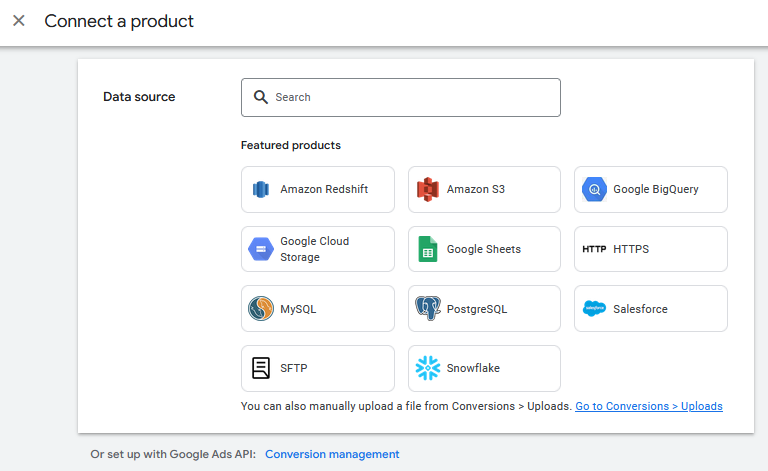Image resolution: width=768 pixels, height=471 pixels.
Task: Choose the Google Cloud Storage label
Action: [314, 249]
